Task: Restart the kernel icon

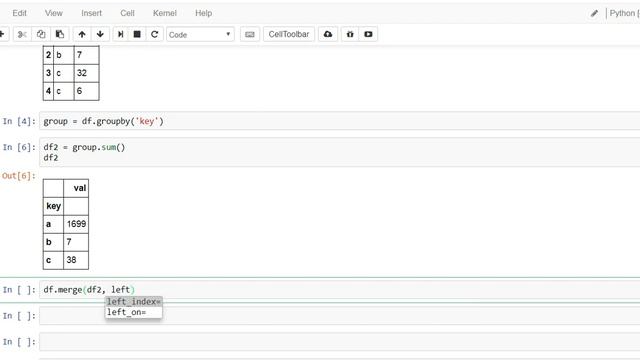Action: 155,34
